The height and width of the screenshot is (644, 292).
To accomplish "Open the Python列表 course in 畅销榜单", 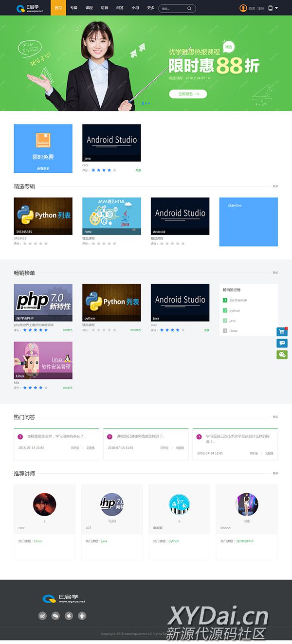I will [x=111, y=303].
